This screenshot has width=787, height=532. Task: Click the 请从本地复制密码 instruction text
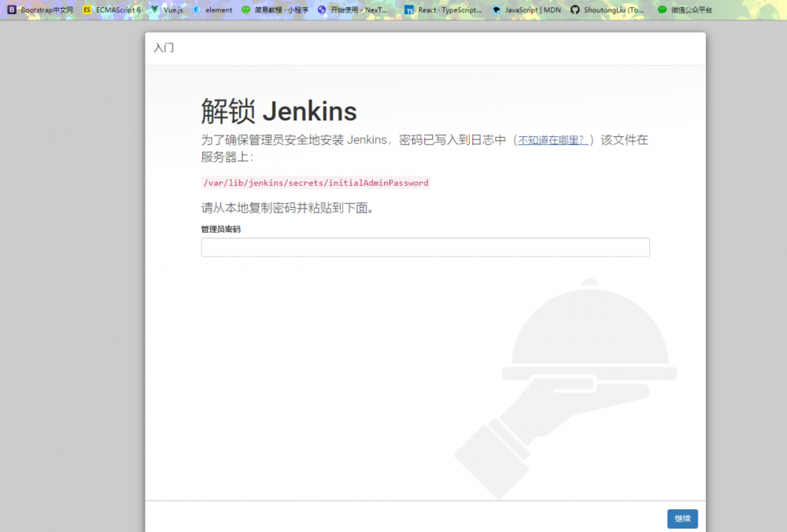click(286, 208)
